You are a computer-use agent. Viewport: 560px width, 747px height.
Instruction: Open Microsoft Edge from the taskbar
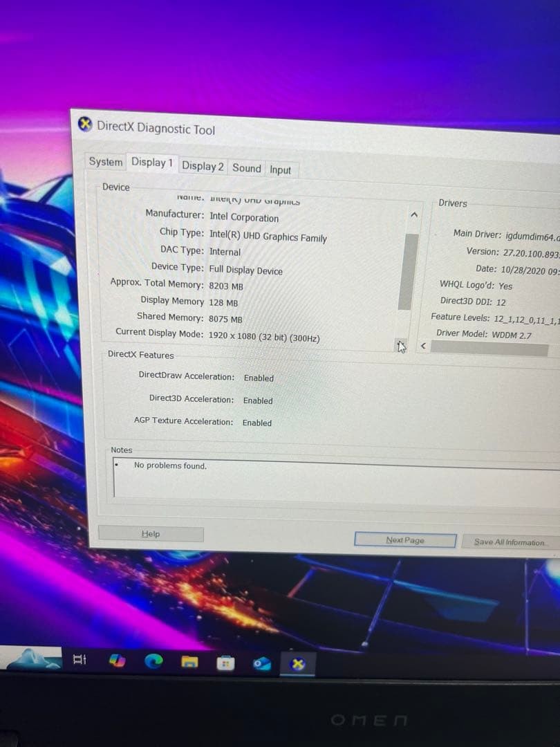[x=153, y=661]
